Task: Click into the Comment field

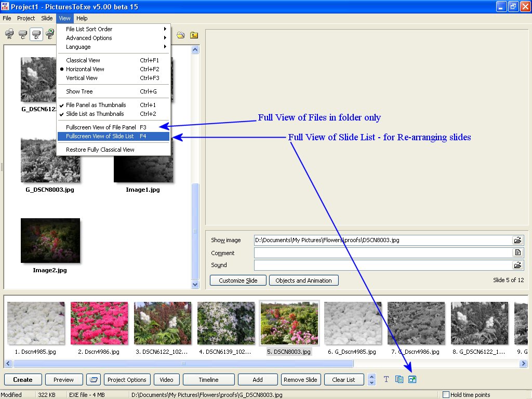Action: click(383, 253)
